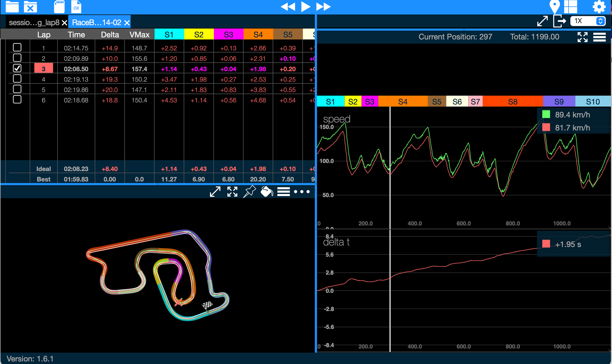Click the CSV export icon
Screen dimensions: 612x364
[x=76, y=7]
